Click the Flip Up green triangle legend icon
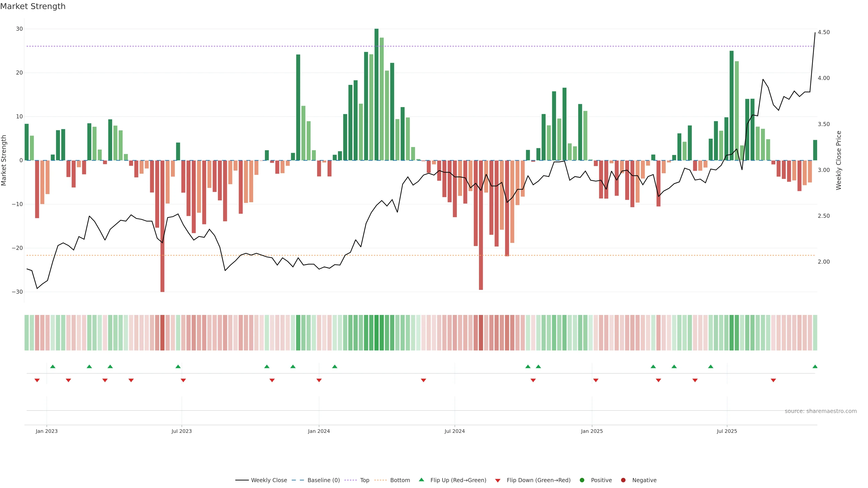868x488 pixels. pyautogui.click(x=421, y=480)
